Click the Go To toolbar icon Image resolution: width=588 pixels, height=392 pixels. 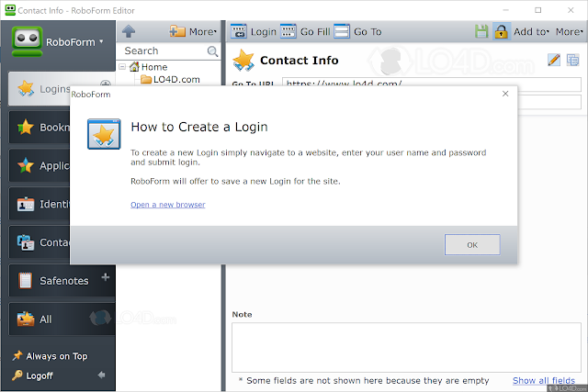click(342, 31)
